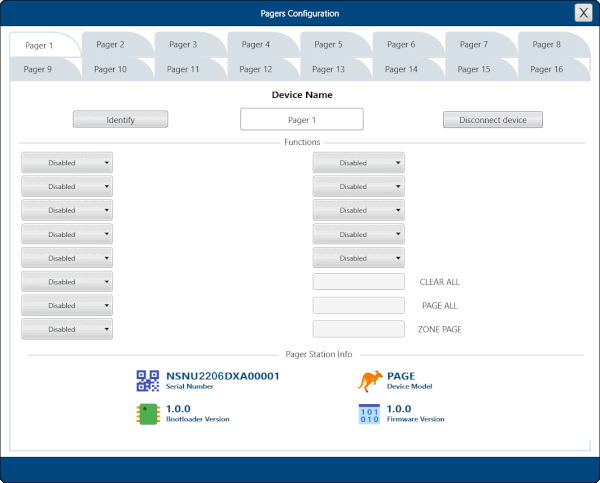This screenshot has width=600, height=483.
Task: Expand the first right function dropdown
Action: point(358,163)
